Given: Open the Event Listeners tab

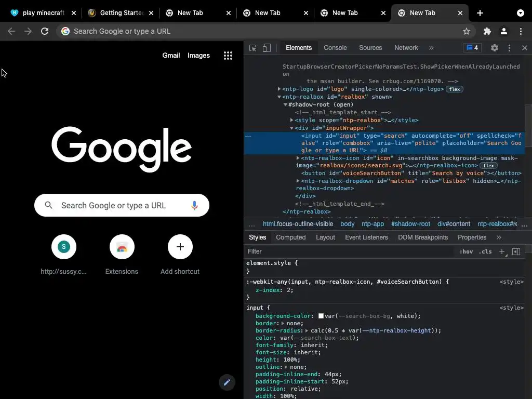Looking at the screenshot, I should click(366, 237).
